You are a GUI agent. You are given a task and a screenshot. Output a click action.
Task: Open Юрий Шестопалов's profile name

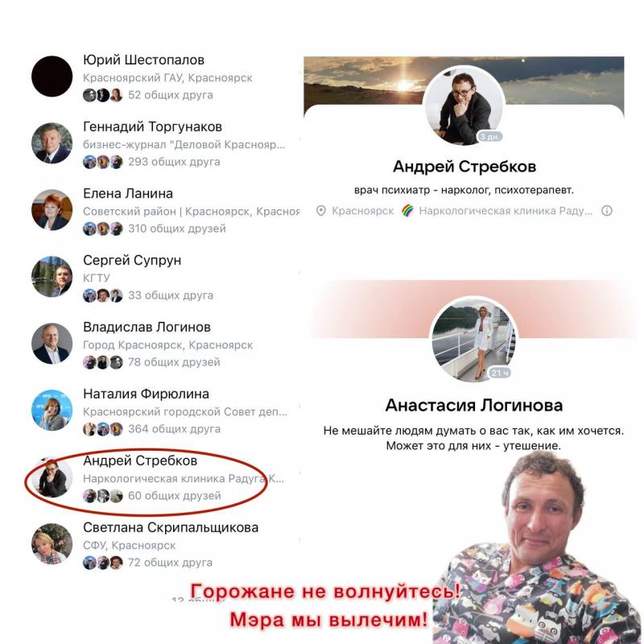pyautogui.click(x=144, y=60)
